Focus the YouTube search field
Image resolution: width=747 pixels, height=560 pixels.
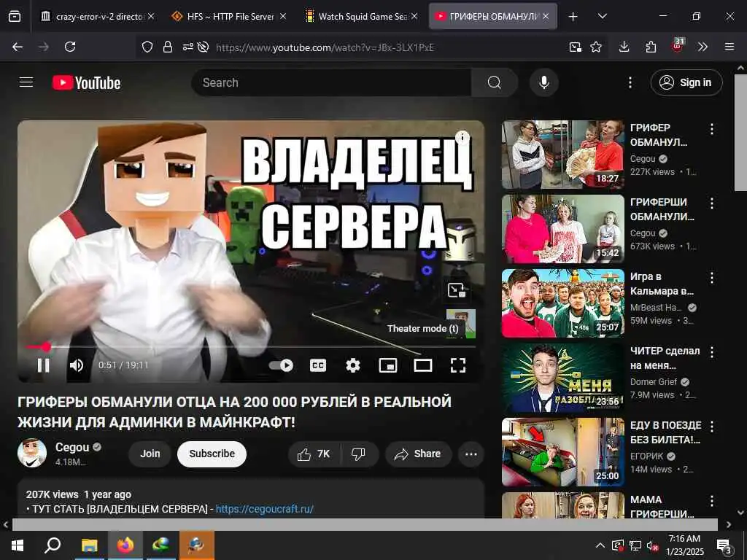click(331, 82)
